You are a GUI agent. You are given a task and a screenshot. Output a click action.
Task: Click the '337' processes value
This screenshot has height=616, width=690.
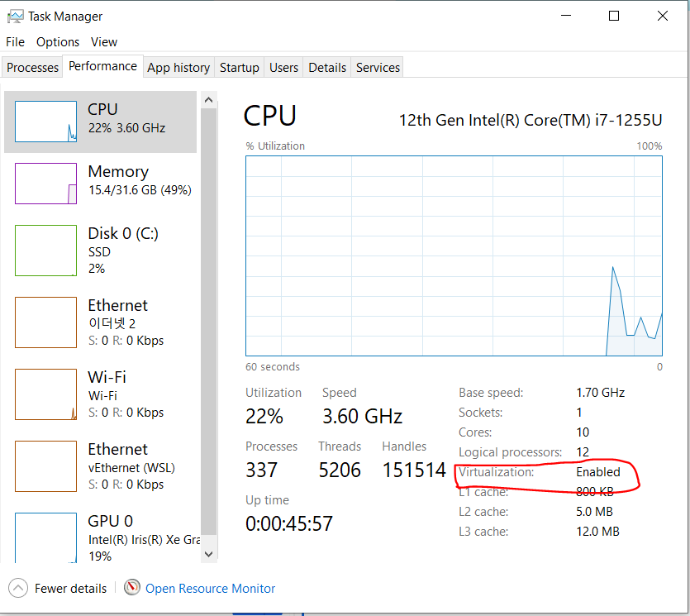(x=262, y=470)
